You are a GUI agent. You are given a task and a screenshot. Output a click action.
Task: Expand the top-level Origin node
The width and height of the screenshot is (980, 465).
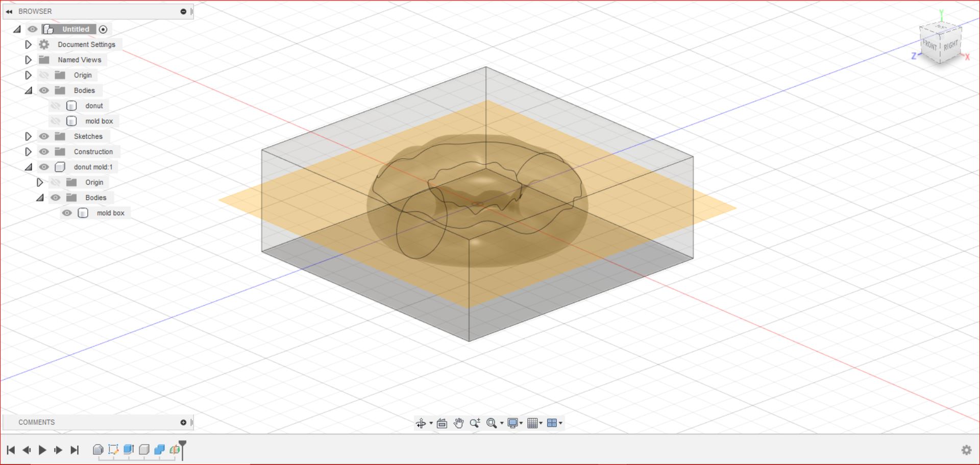(x=28, y=75)
